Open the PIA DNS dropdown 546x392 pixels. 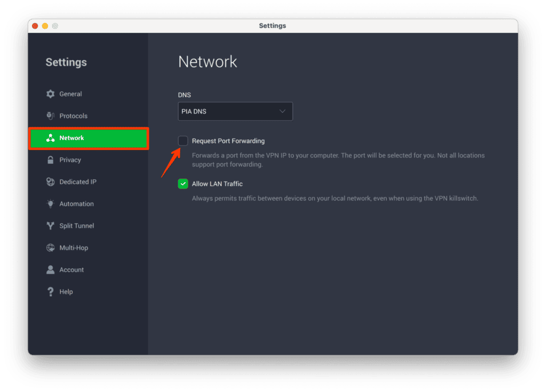tap(235, 111)
